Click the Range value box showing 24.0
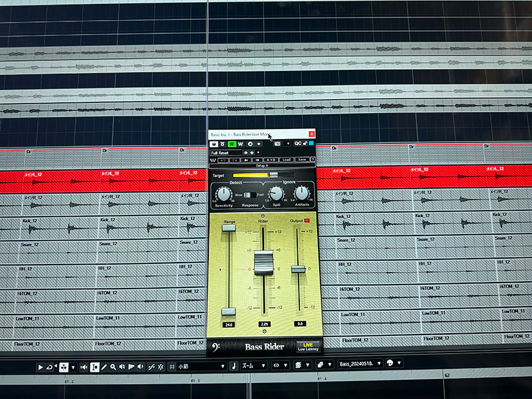 pyautogui.click(x=229, y=325)
